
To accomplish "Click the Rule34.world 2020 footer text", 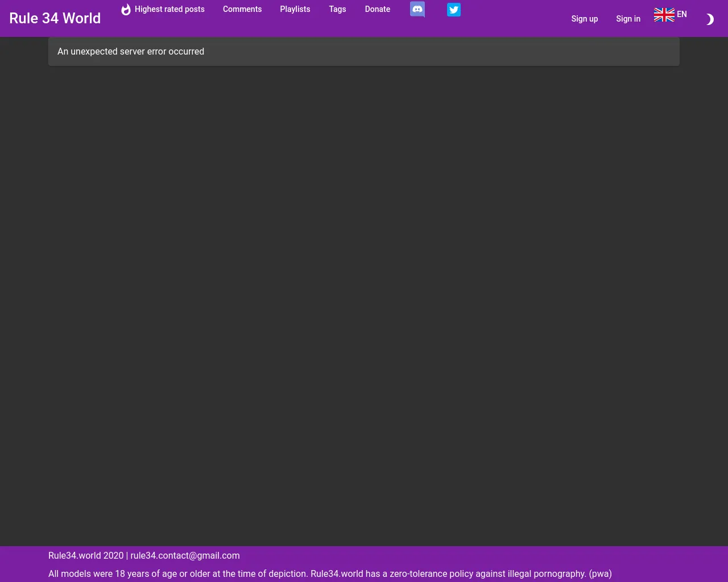I will click(x=86, y=555).
